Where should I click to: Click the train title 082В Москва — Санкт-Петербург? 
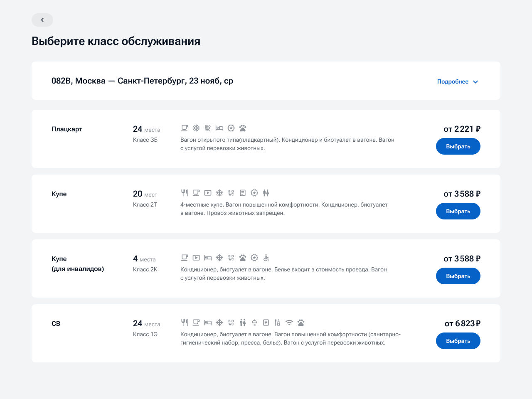tap(142, 81)
